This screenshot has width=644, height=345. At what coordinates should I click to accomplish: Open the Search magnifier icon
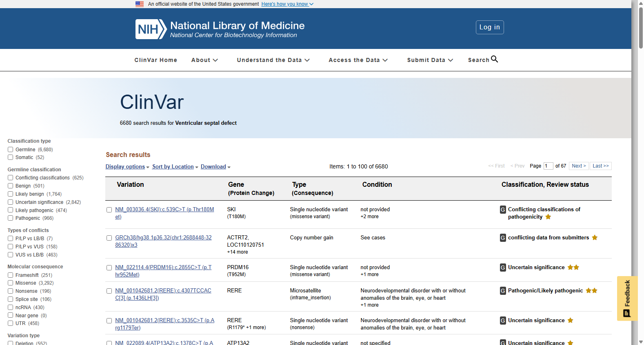click(494, 59)
